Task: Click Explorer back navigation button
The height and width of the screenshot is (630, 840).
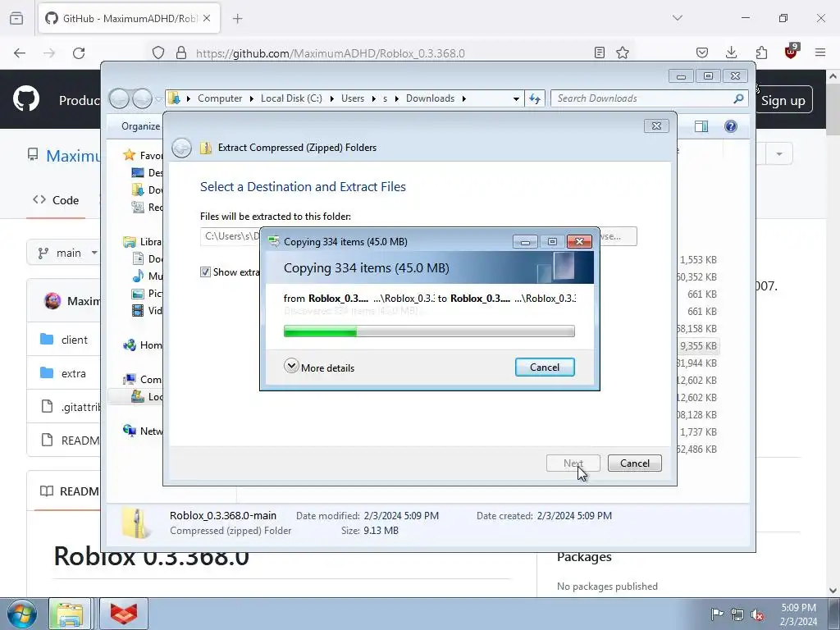Action: tap(119, 98)
